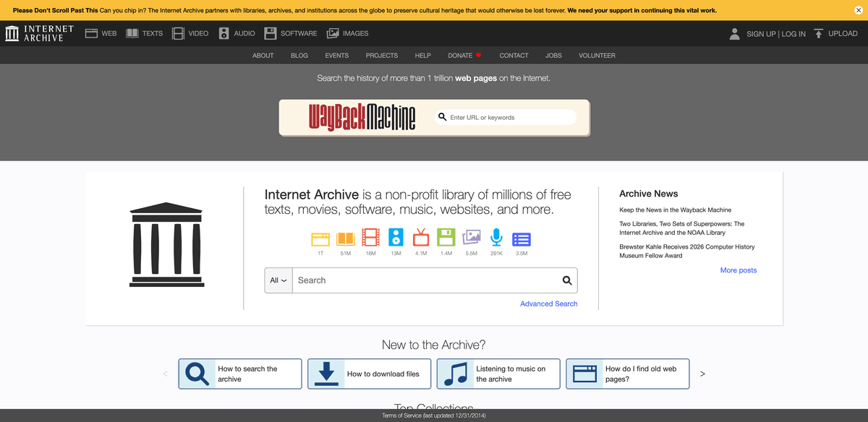The width and height of the screenshot is (868, 422).
Task: Open the Web section icon in navigation
Action: click(91, 33)
